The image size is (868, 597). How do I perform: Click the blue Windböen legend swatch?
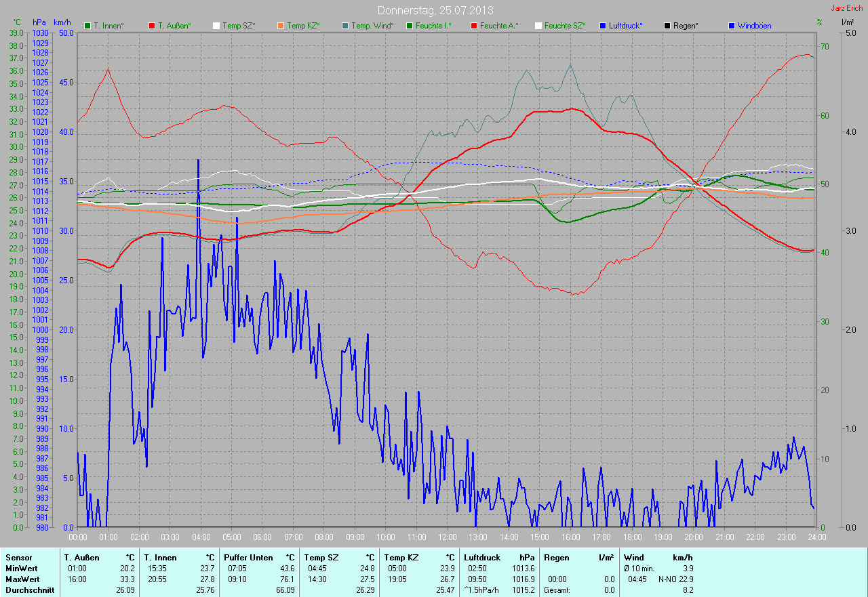click(732, 26)
